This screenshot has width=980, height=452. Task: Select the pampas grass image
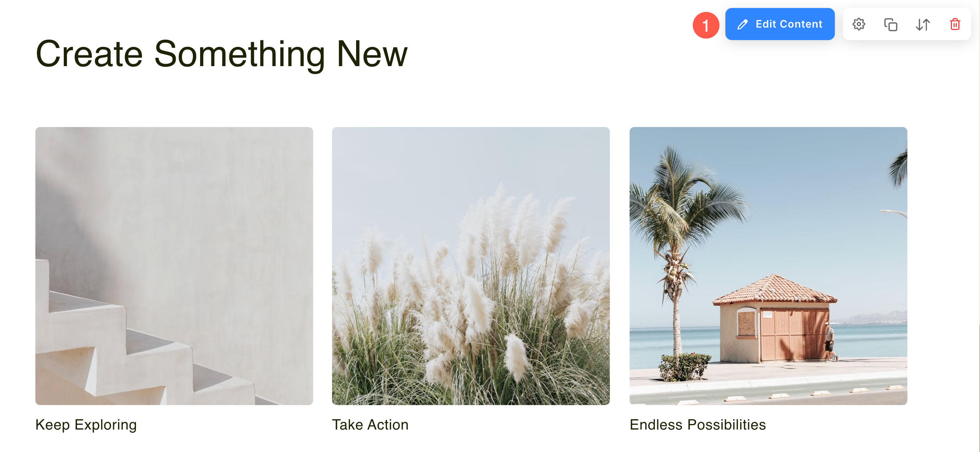[x=471, y=266]
